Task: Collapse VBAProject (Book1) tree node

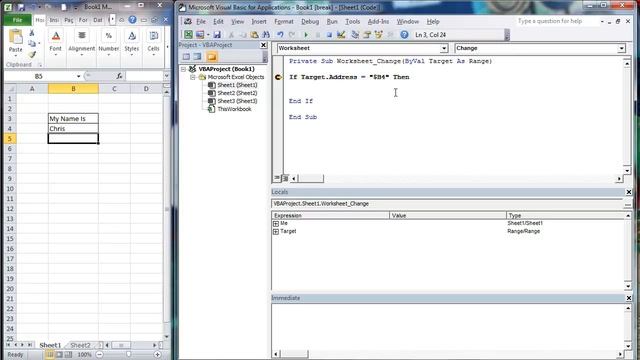Action: 183,69
